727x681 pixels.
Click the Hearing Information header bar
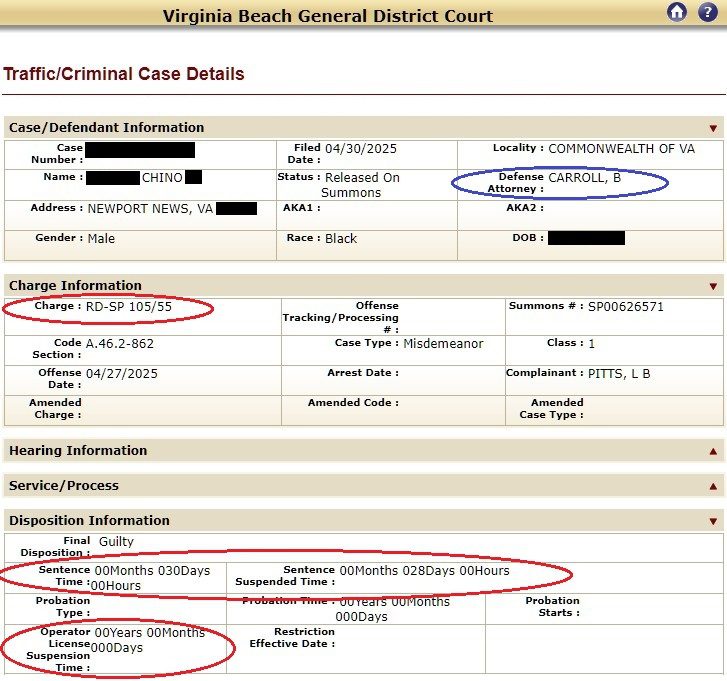coord(364,451)
